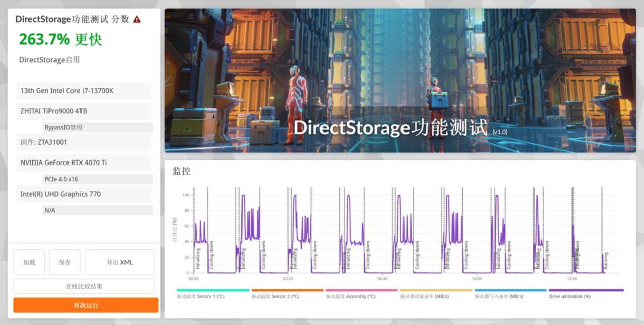This screenshot has width=644, height=325.
Task: Export results with 导出 XML button
Action: tap(120, 262)
